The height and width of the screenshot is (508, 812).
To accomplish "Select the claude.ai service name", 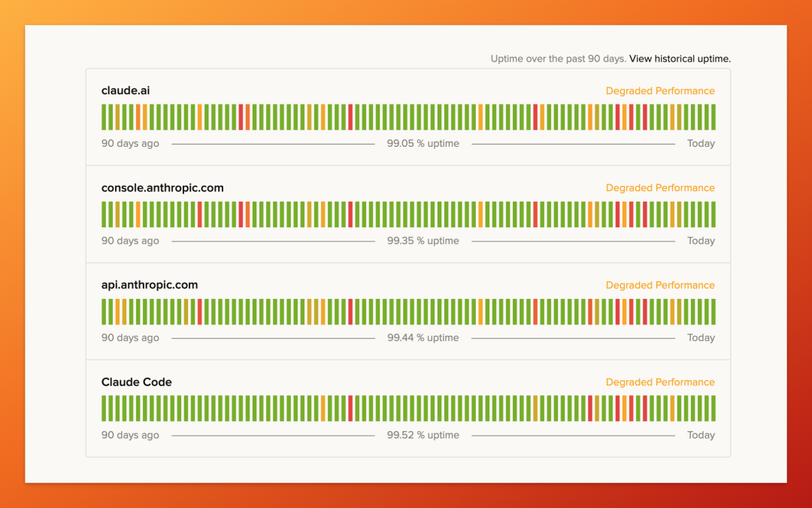I will (126, 90).
